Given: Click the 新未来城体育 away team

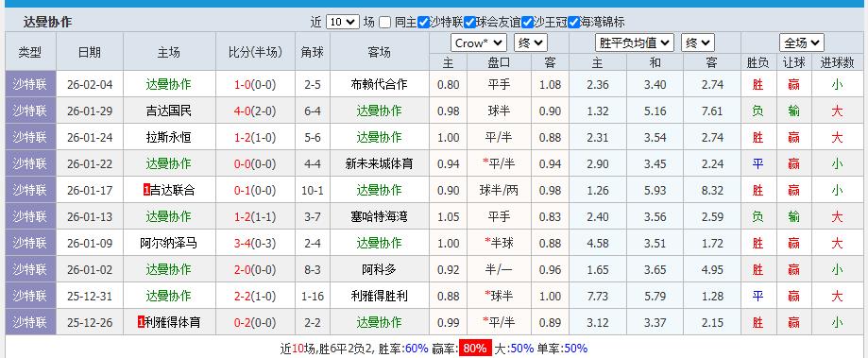Looking at the screenshot, I should [379, 163].
